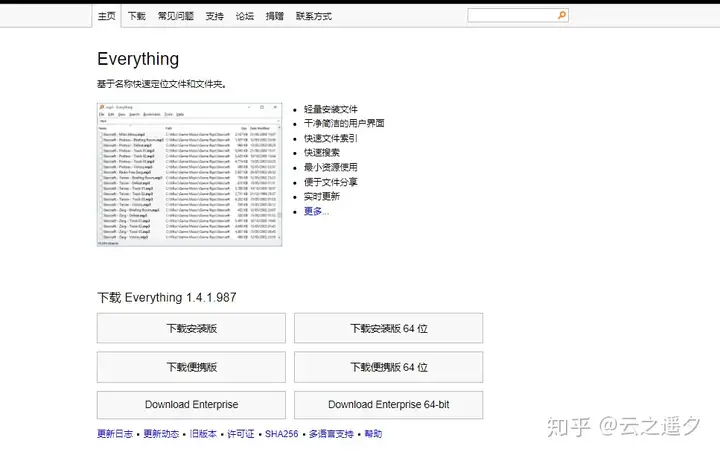Go to the 下载 menu item
Image resolution: width=720 pixels, height=455 pixels.
(136, 16)
